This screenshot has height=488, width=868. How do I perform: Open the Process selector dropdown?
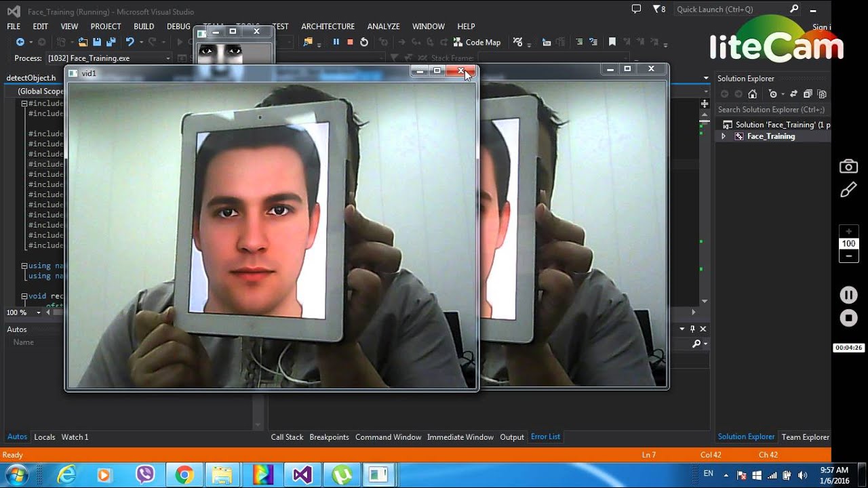pyautogui.click(x=108, y=58)
